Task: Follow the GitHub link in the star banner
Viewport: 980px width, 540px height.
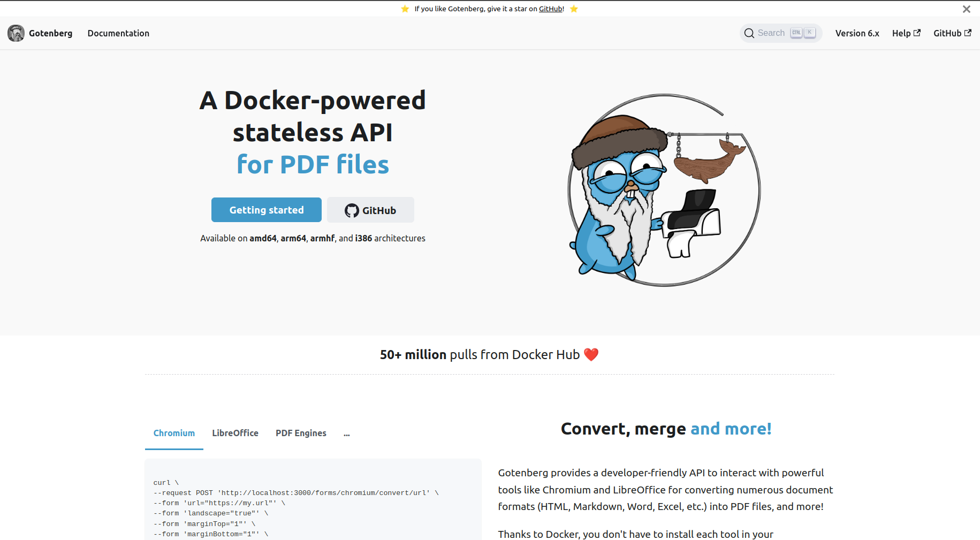Action: [550, 9]
